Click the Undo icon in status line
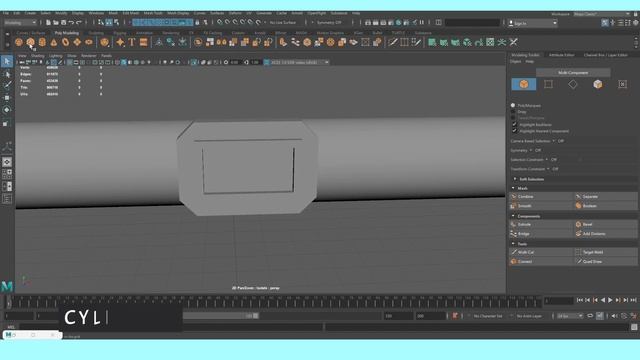Image resolution: width=640 pixels, height=360 pixels. [x=71, y=22]
